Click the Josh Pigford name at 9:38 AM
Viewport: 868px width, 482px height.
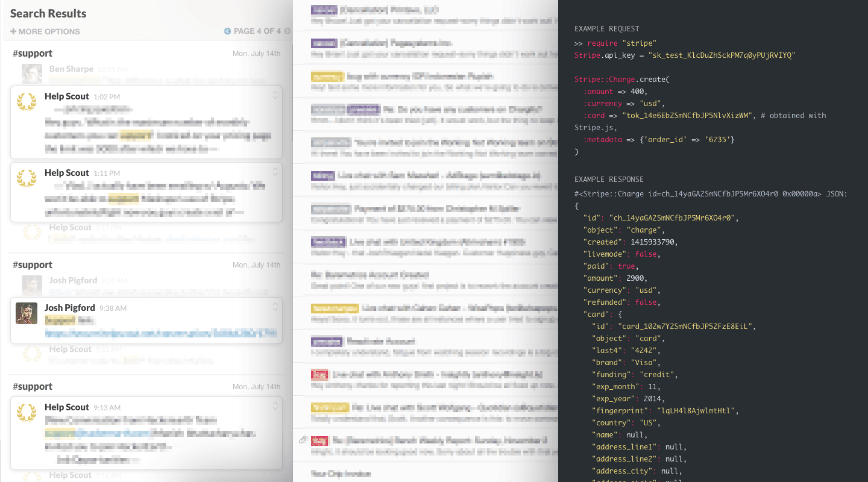click(71, 308)
